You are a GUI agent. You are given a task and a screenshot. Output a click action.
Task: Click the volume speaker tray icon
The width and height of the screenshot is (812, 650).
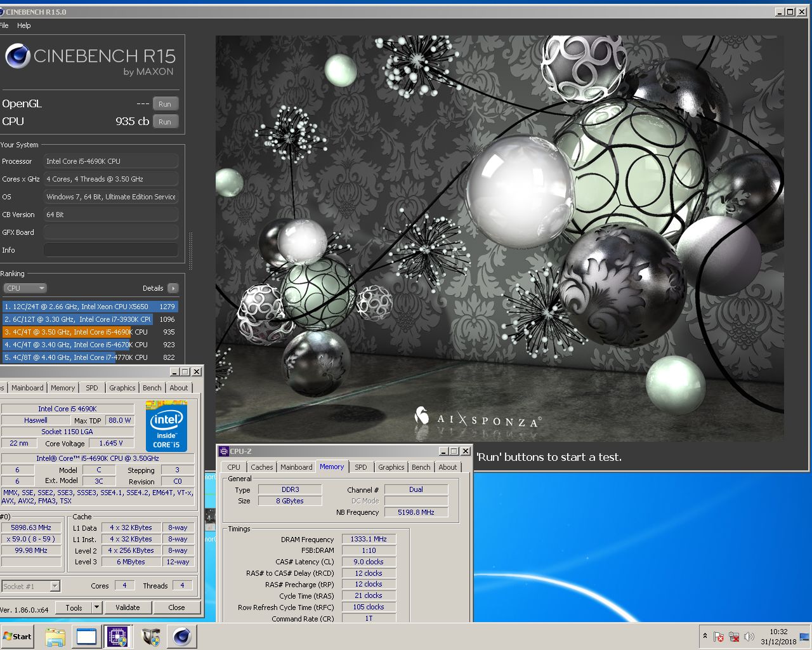pos(749,637)
